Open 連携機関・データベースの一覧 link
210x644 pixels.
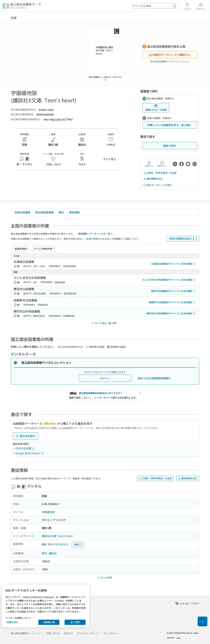point(95,234)
